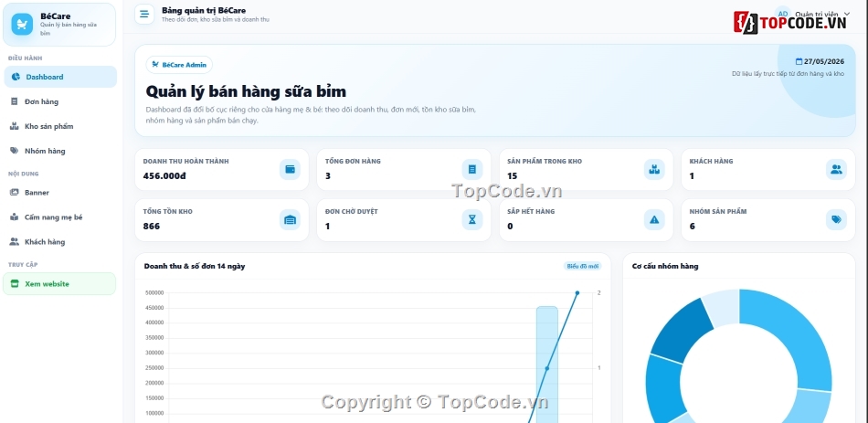Click the BéCare brand title in sidebar
Screen dimensions: 868x423
click(56, 16)
